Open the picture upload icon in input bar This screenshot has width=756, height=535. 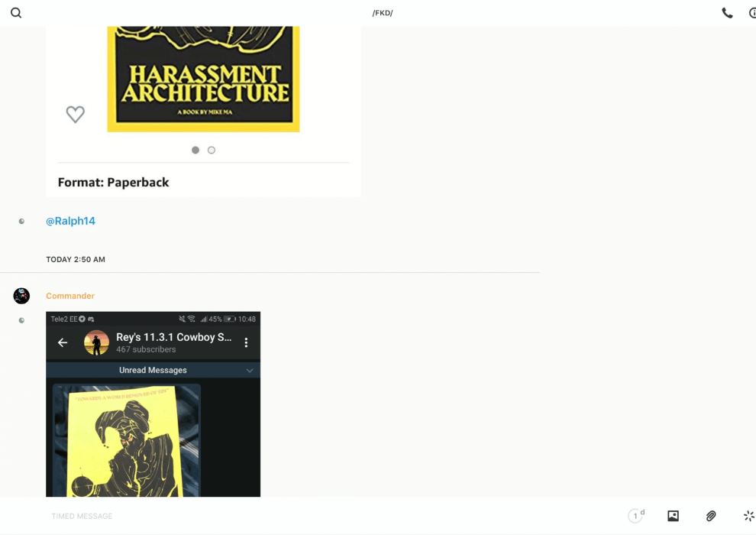pyautogui.click(x=673, y=516)
